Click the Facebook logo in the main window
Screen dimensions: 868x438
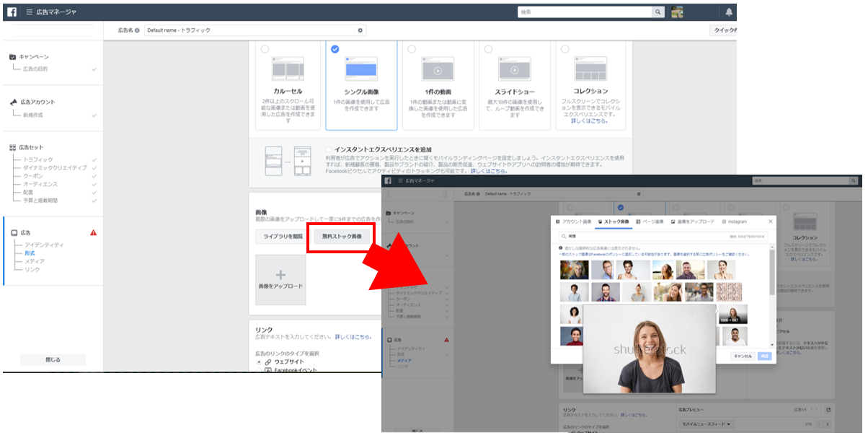pyautogui.click(x=12, y=12)
